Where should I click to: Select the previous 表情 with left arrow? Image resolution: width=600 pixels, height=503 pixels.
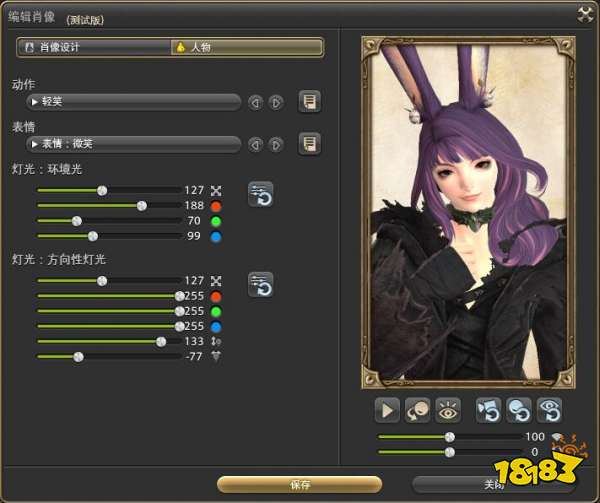coord(255,144)
